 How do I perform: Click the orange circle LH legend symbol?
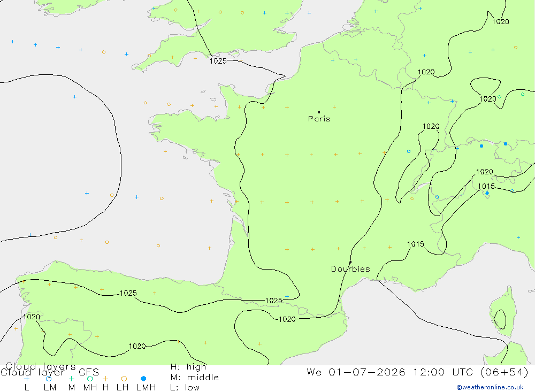click(x=124, y=379)
